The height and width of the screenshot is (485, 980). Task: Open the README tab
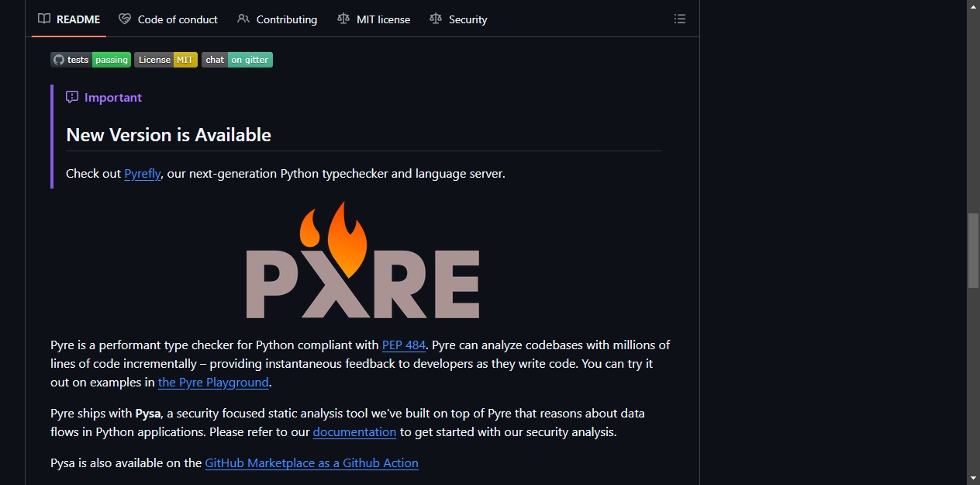pyautogui.click(x=69, y=19)
